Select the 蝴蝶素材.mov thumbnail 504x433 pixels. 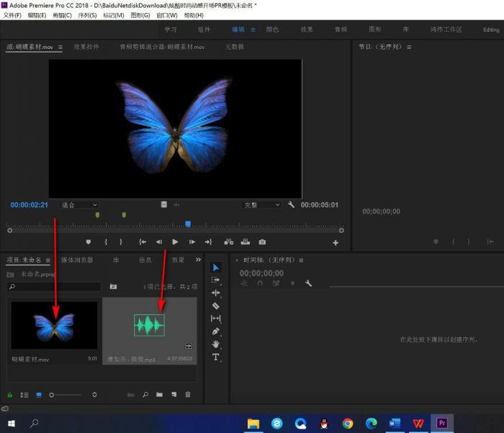(54, 325)
